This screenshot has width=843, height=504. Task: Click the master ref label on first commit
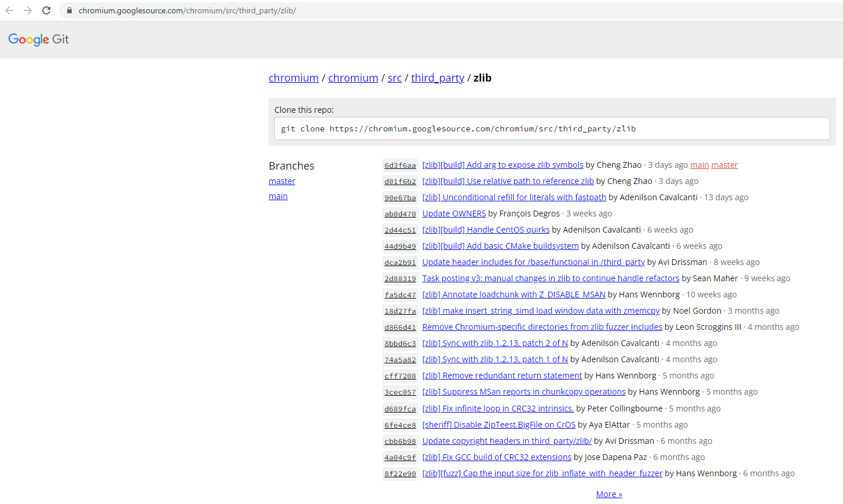click(x=724, y=165)
